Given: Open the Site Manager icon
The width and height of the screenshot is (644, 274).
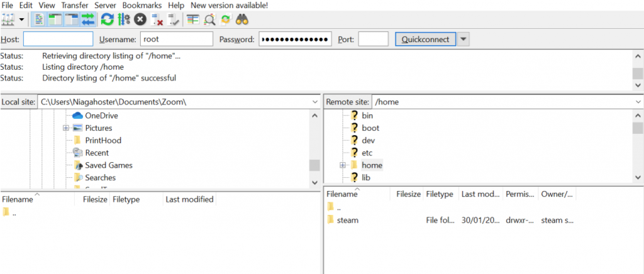Looking at the screenshot, I should click(x=8, y=19).
